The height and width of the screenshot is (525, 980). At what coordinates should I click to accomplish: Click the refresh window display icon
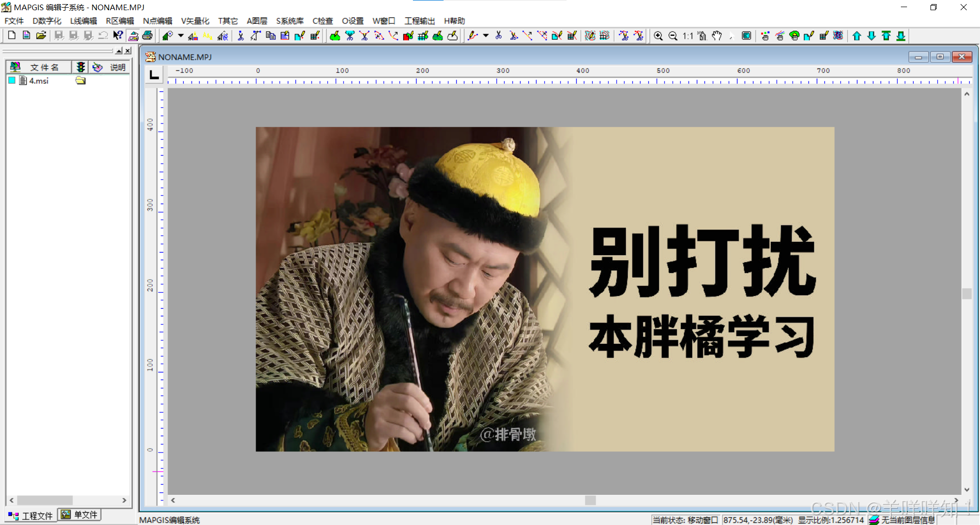click(746, 35)
